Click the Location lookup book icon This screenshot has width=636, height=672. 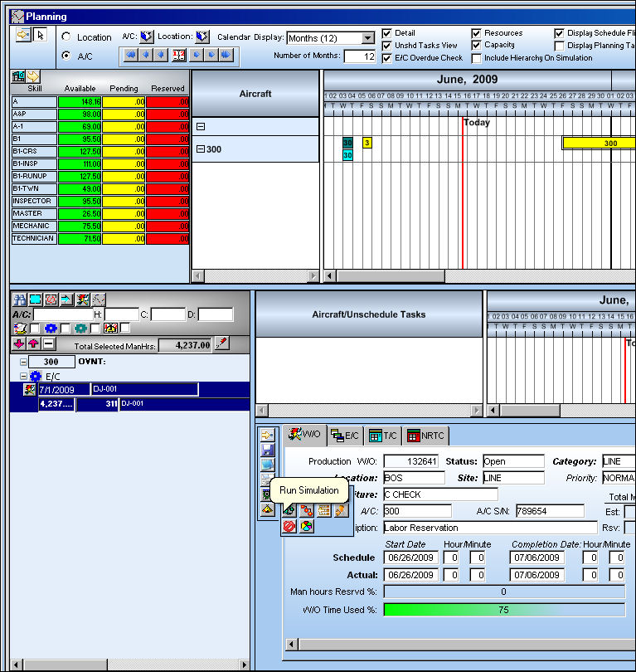202,37
